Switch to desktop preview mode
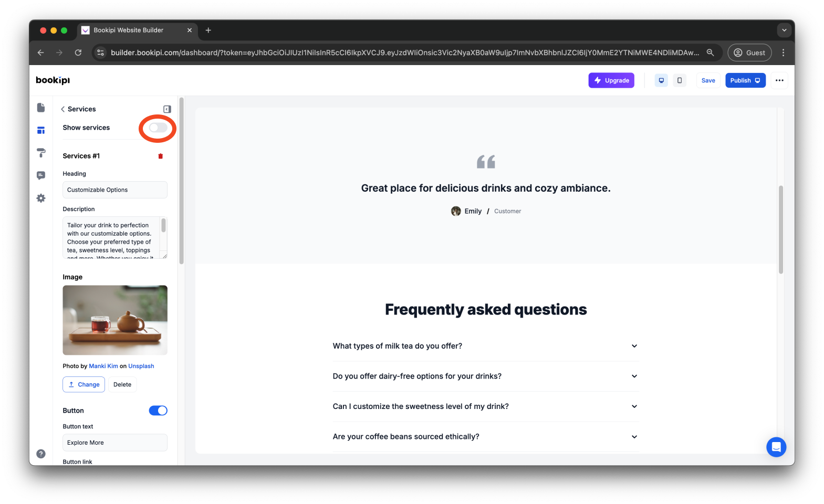The width and height of the screenshot is (824, 504). [661, 80]
